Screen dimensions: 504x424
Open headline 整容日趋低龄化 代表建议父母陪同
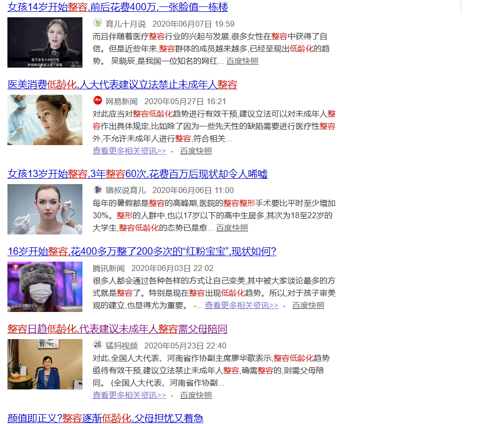[117, 329]
